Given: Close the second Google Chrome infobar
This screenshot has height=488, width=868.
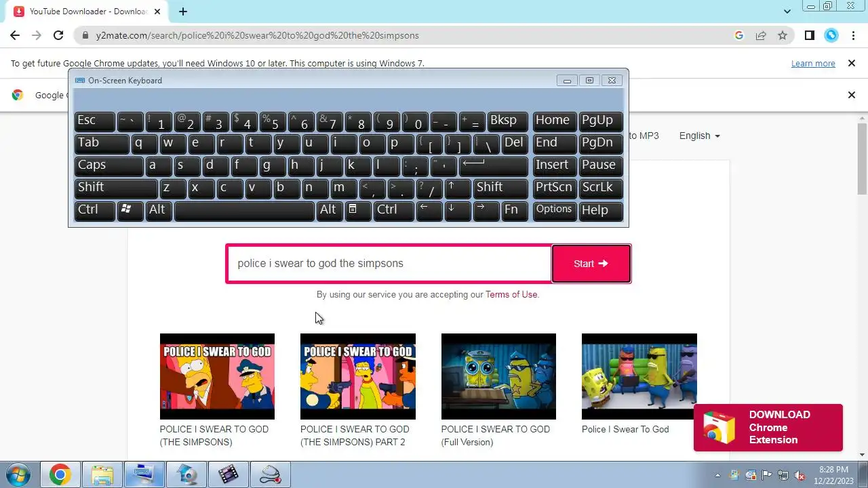Looking at the screenshot, I should (852, 95).
